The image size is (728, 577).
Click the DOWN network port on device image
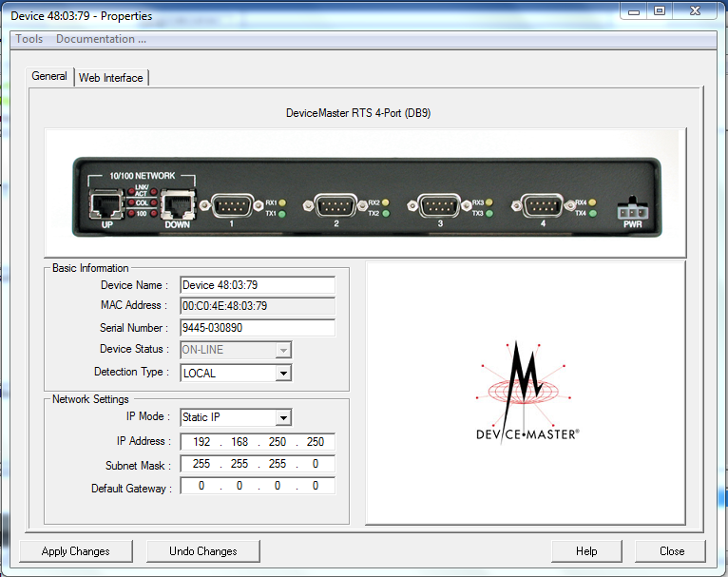178,204
